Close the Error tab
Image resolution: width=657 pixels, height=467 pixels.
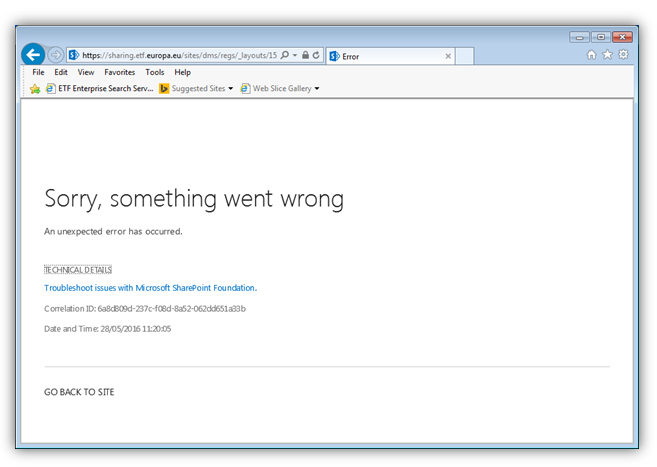click(x=447, y=57)
